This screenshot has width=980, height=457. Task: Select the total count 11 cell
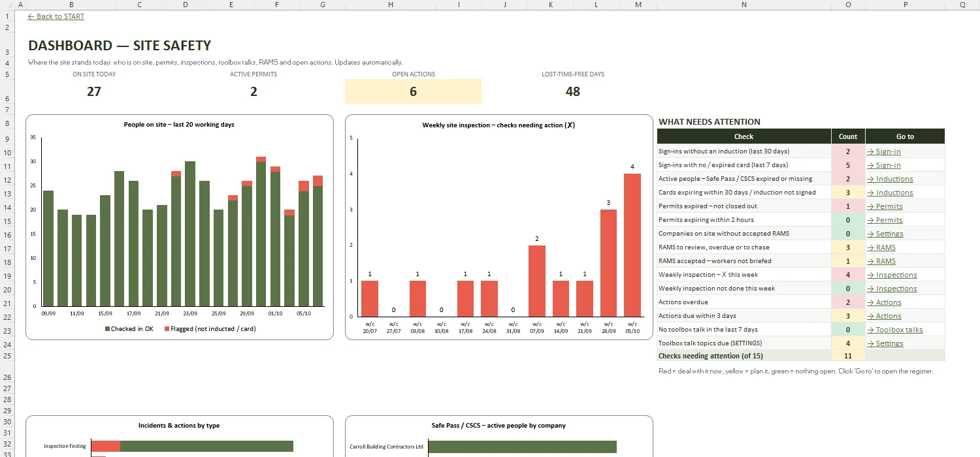pyautogui.click(x=848, y=356)
